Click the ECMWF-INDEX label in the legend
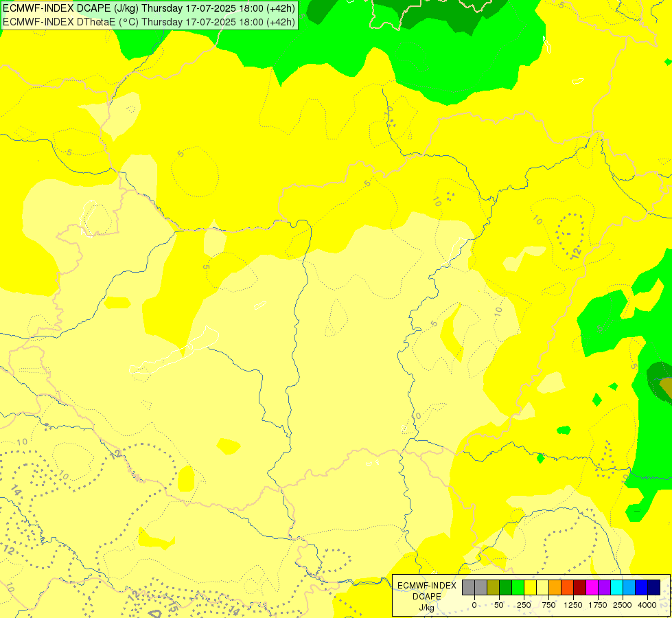Viewport: 672px width, 618px height. 427,586
